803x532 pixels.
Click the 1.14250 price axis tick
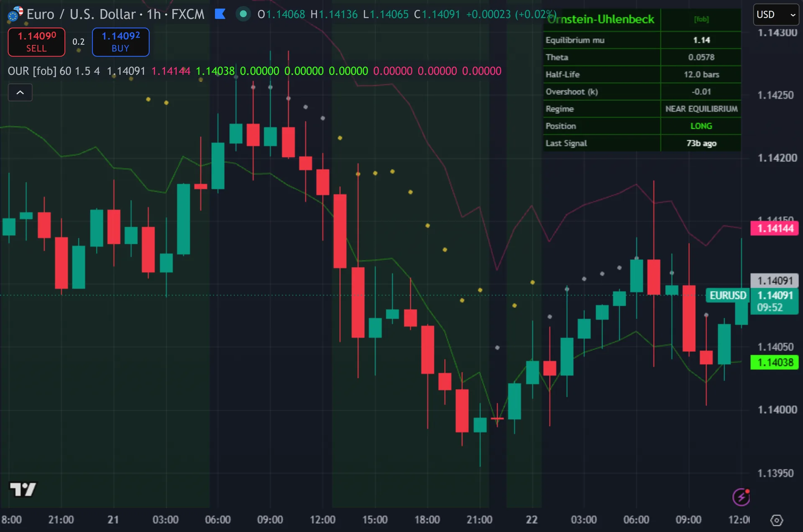coord(775,95)
